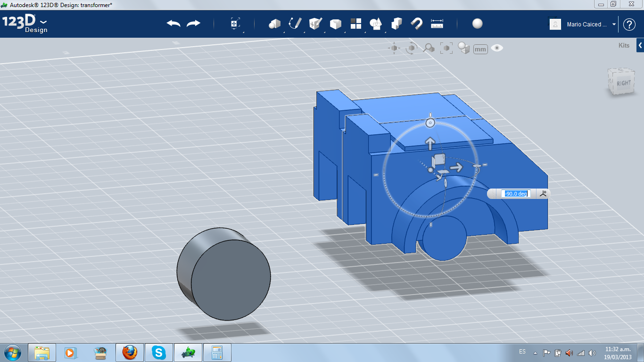Image resolution: width=644 pixels, height=362 pixels.
Task: Click the RIGHT face of view cube
Action: click(623, 83)
